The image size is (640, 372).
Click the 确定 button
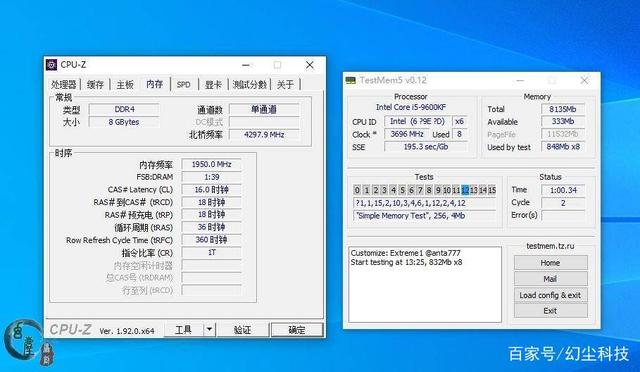(x=297, y=330)
